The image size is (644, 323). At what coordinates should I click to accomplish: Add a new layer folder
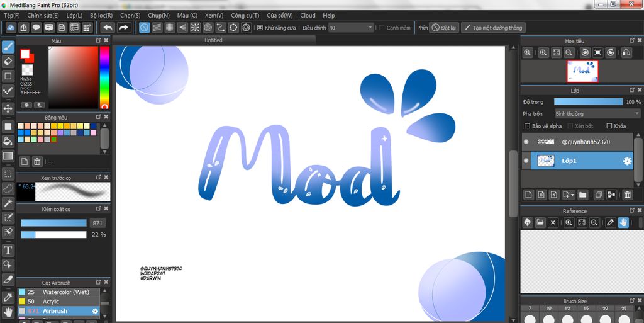click(582, 195)
